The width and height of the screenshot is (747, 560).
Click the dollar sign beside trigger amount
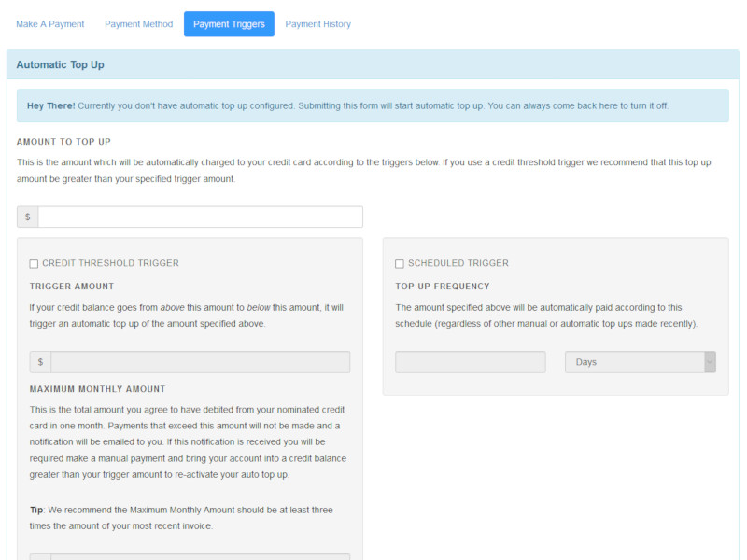click(40, 362)
